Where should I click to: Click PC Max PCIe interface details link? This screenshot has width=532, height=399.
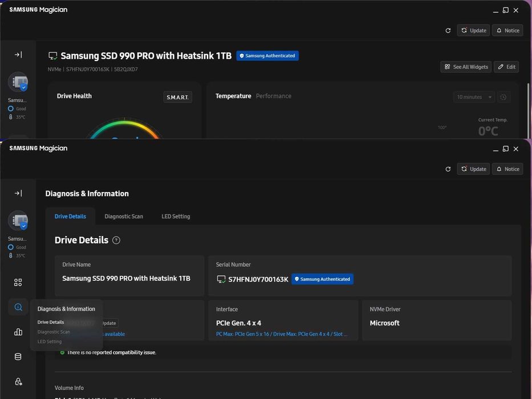[282, 334]
